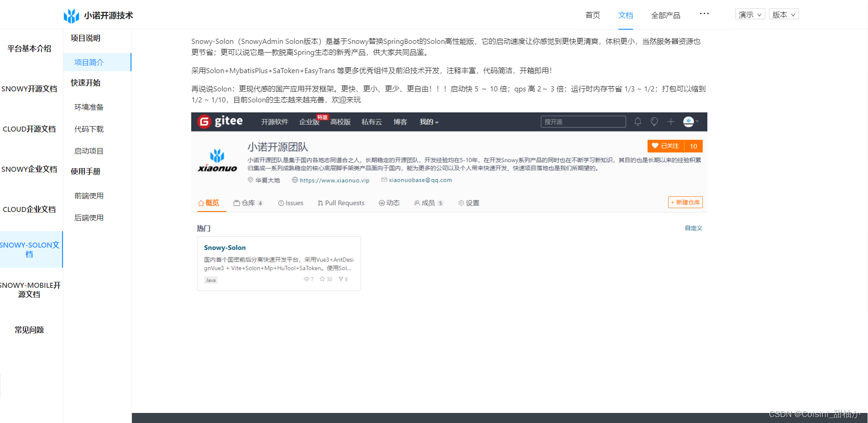Click 高校版 in Gitee nav
The height and width of the screenshot is (423, 868).
click(340, 122)
